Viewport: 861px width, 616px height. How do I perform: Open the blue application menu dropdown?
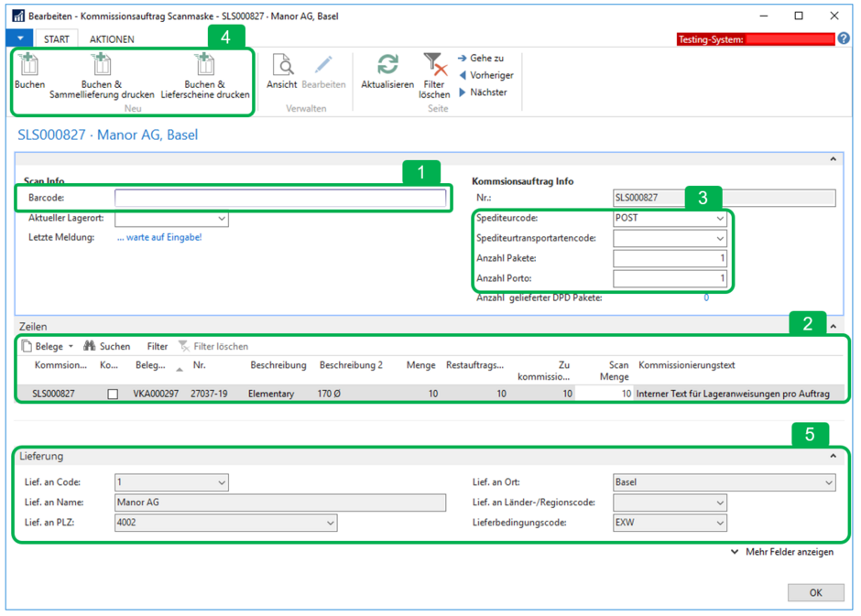pyautogui.click(x=20, y=38)
